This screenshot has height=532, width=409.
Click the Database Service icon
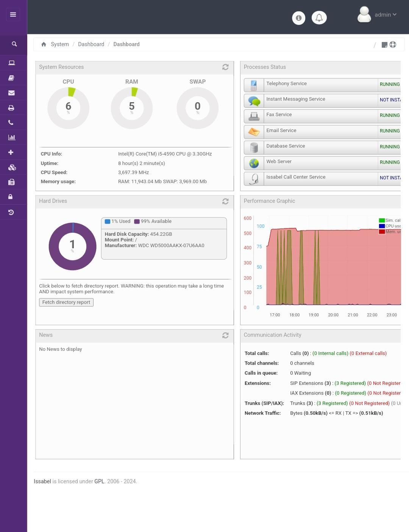[254, 148]
